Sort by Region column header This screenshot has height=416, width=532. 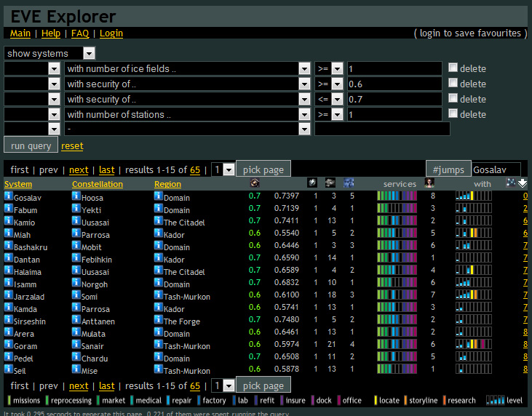click(167, 184)
